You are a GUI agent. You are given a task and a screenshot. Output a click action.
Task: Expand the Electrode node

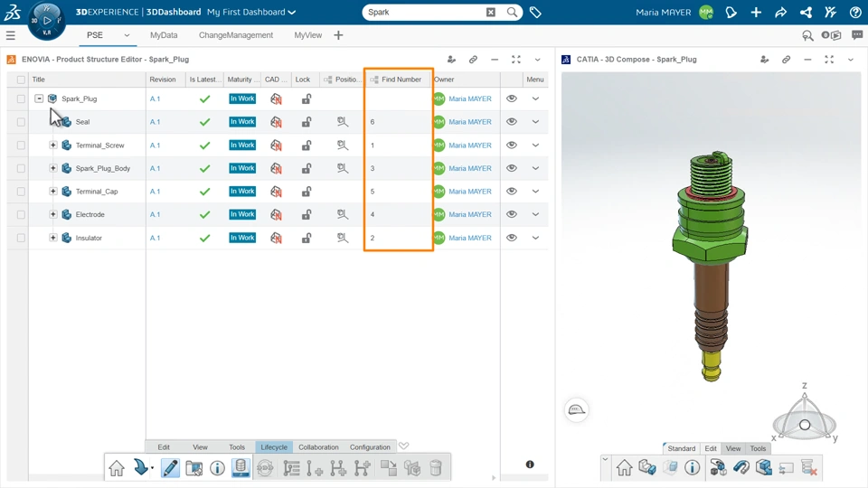pos(53,214)
